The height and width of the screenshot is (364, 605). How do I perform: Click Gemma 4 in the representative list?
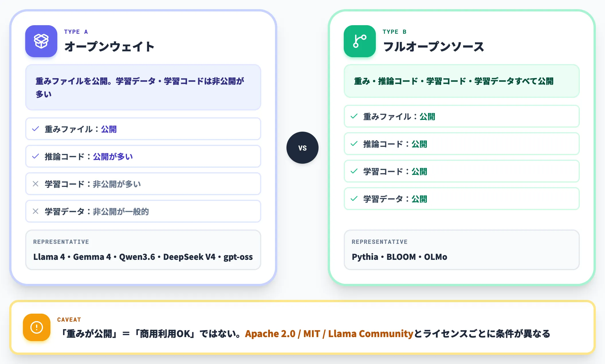[x=92, y=257]
